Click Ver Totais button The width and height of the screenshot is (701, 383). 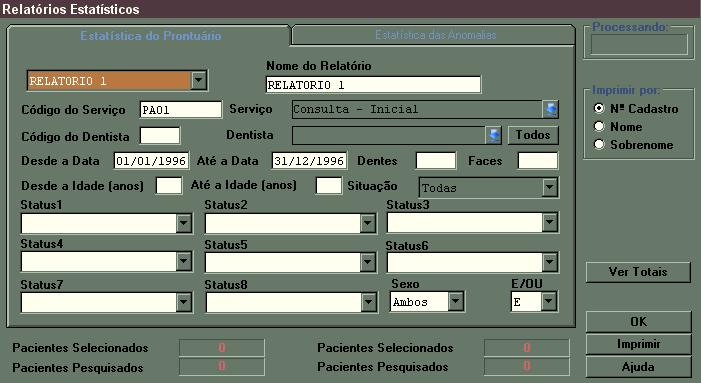pyautogui.click(x=638, y=272)
